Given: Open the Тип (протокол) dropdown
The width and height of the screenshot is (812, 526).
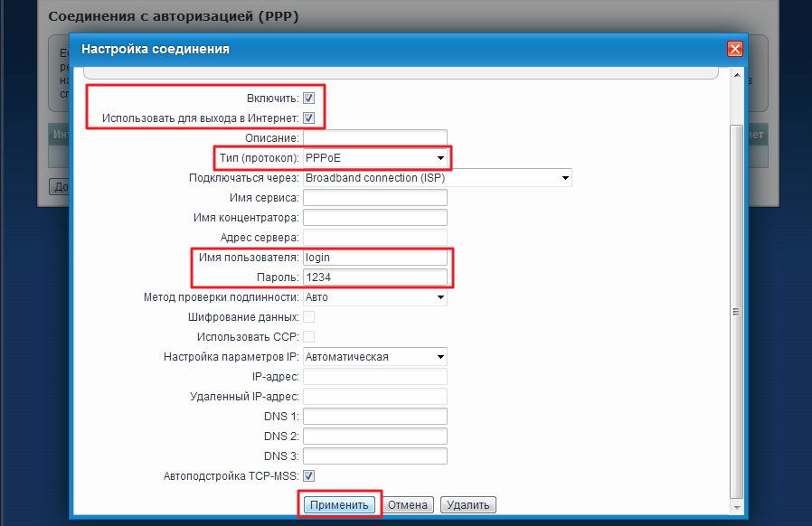Looking at the screenshot, I should 375,158.
